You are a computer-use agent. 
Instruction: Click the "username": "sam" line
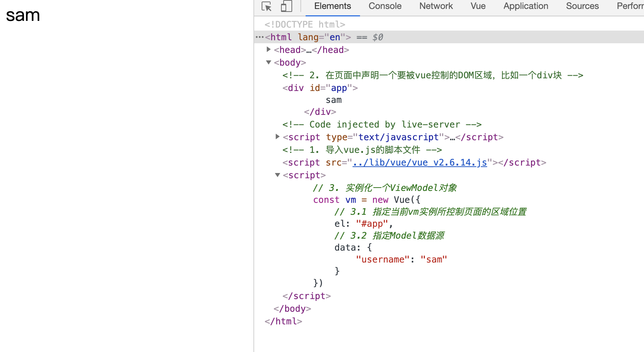click(401, 260)
